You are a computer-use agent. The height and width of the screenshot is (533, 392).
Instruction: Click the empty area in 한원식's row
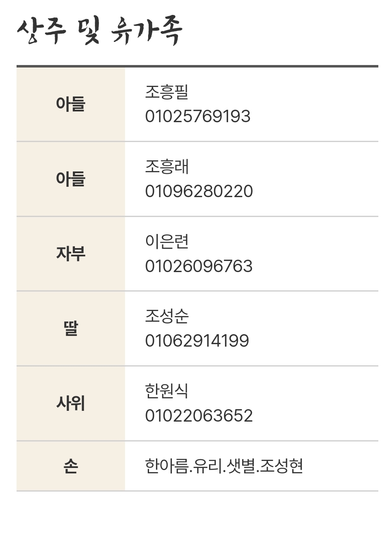click(x=317, y=403)
